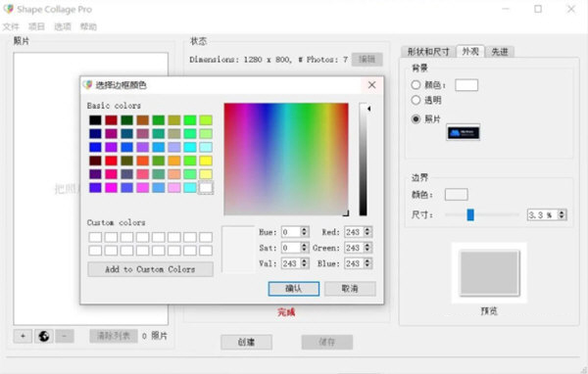Select the transparent background radio button
The width and height of the screenshot is (588, 374).
416,100
